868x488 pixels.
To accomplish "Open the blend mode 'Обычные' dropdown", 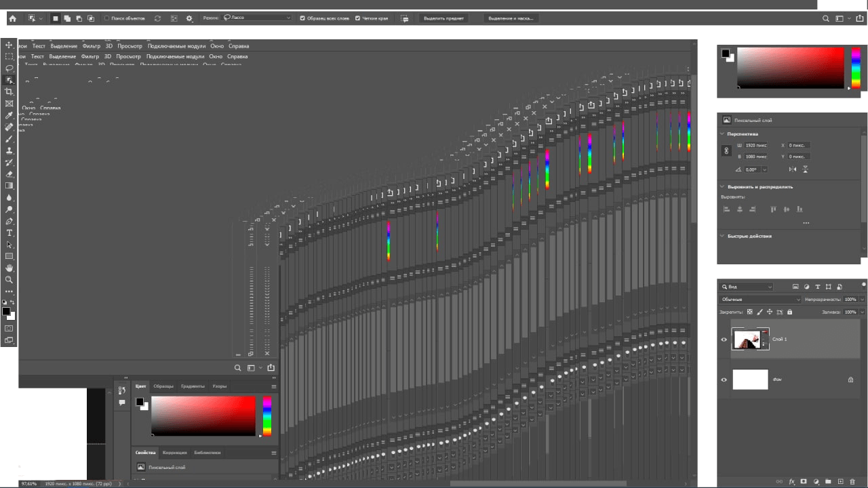I will point(760,300).
